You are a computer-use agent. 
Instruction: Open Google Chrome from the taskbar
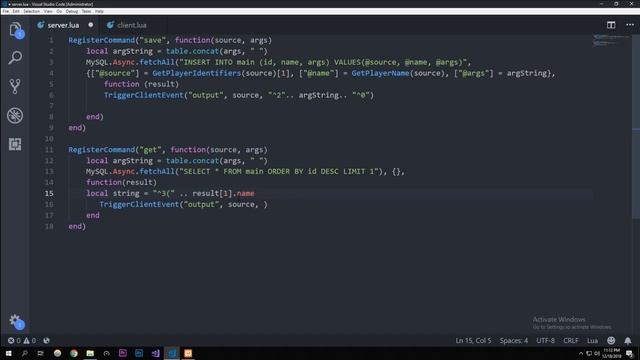click(73, 353)
